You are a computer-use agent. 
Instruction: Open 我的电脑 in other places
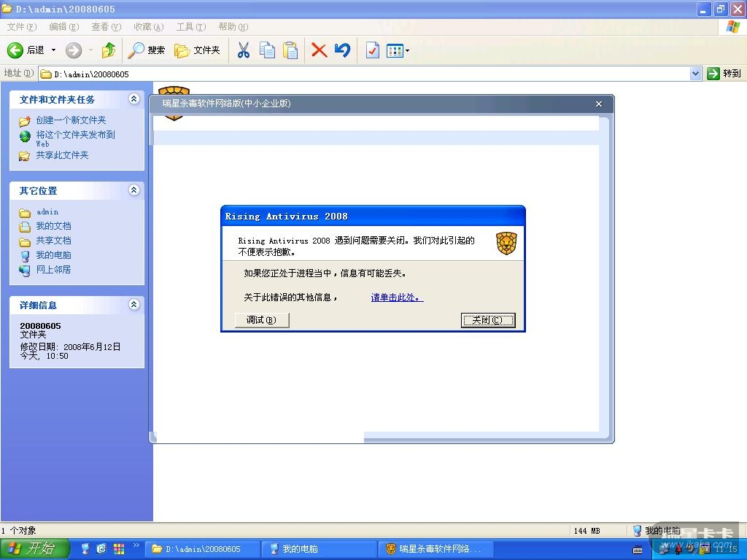coord(53,255)
